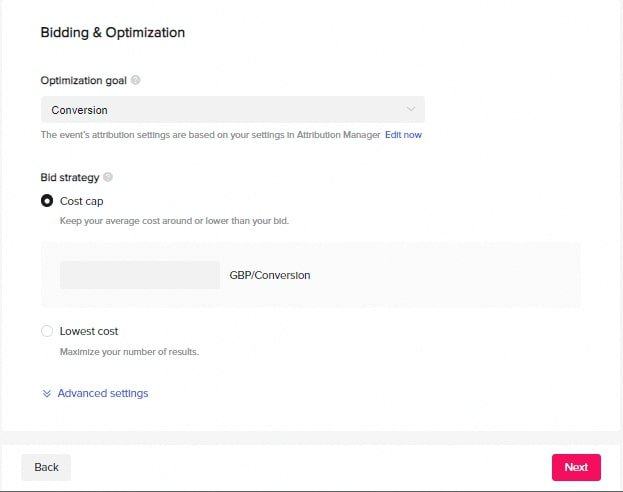Select the Lowest cost radio button
This screenshot has width=623, height=492.
[x=47, y=331]
